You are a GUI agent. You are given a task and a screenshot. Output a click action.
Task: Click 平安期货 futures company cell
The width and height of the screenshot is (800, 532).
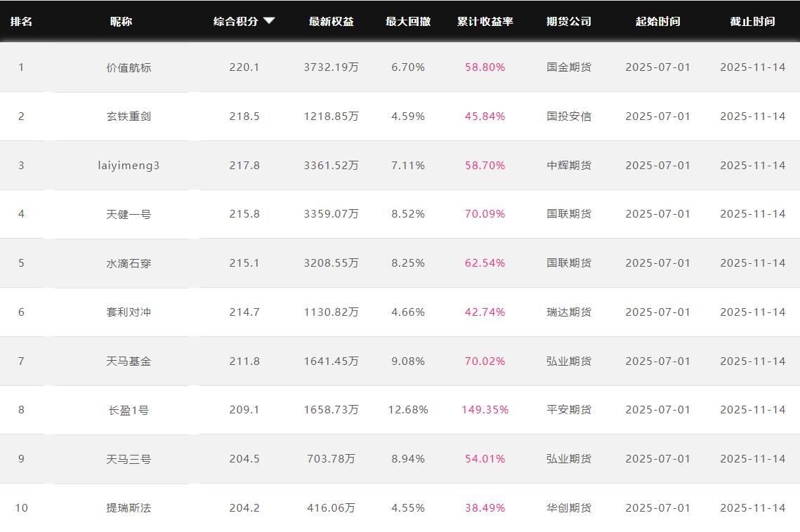[x=568, y=410]
